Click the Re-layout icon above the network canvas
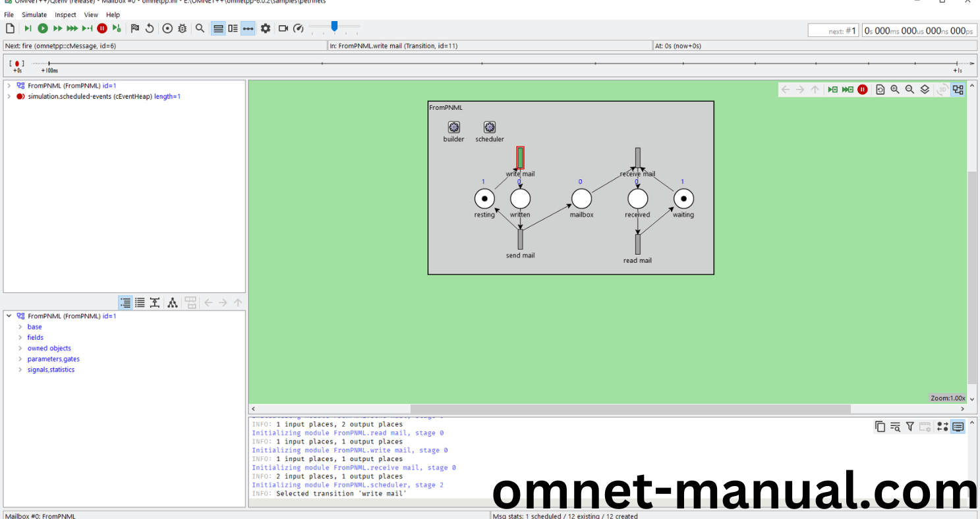The width and height of the screenshot is (980, 519). click(x=881, y=89)
